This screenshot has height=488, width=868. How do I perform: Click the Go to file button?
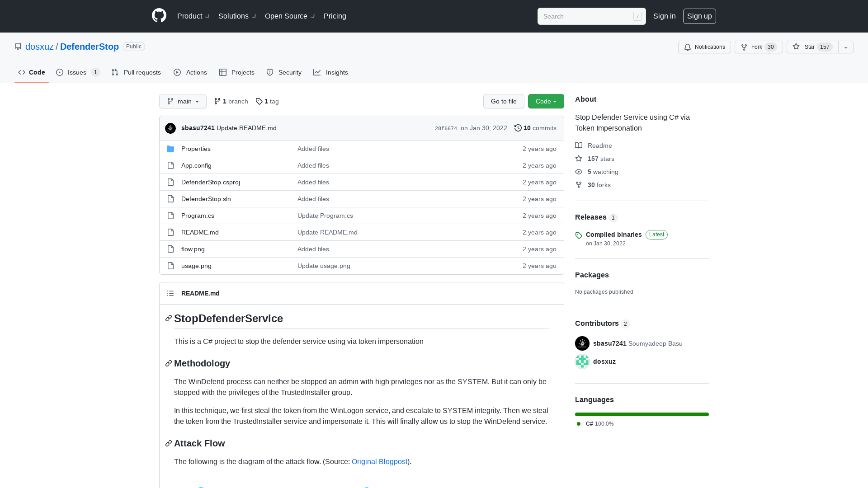tap(504, 101)
